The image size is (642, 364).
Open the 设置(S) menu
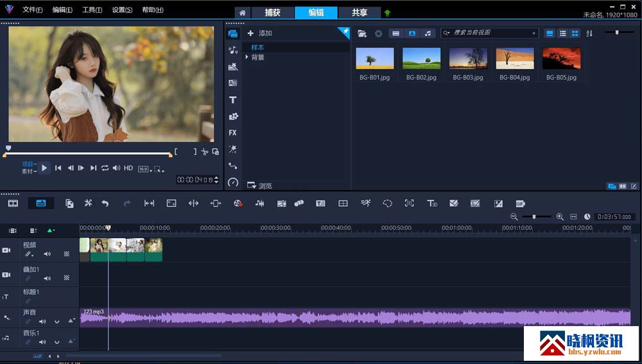click(x=122, y=10)
